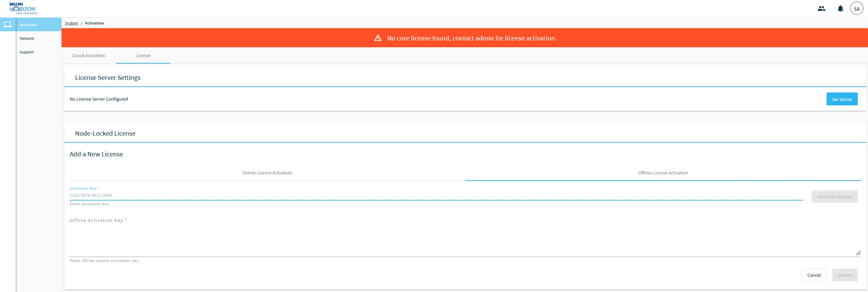Open Support in the sidebar
Viewport: 868px width, 292px height.
[x=38, y=52]
